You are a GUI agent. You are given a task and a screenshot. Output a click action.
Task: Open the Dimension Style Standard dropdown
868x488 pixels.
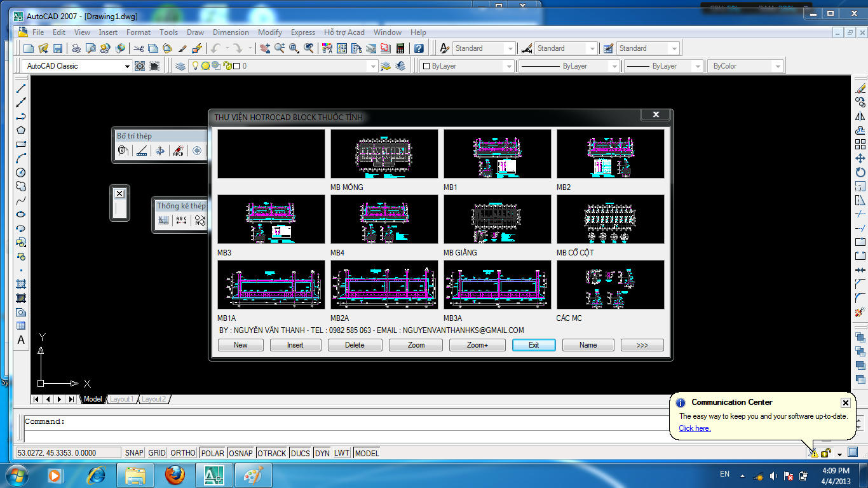coord(592,48)
